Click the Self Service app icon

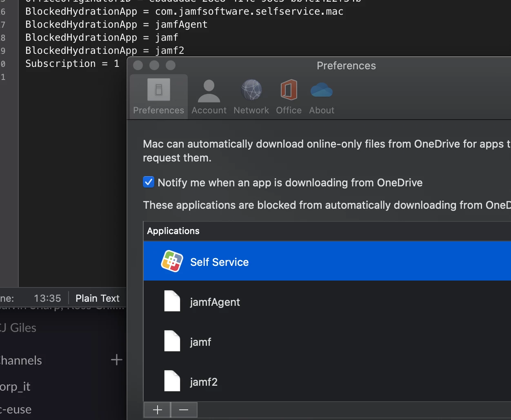[172, 261]
